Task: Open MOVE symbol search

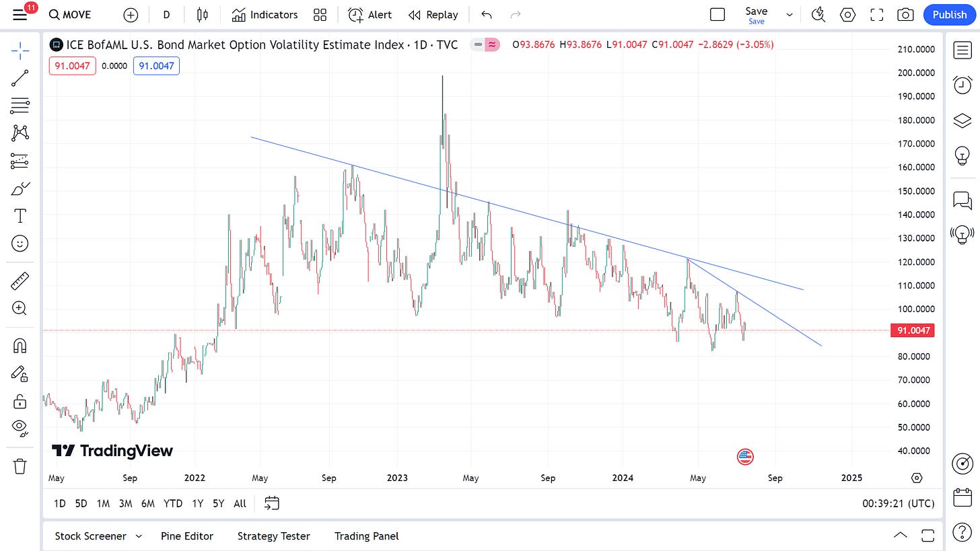Action: tap(70, 15)
